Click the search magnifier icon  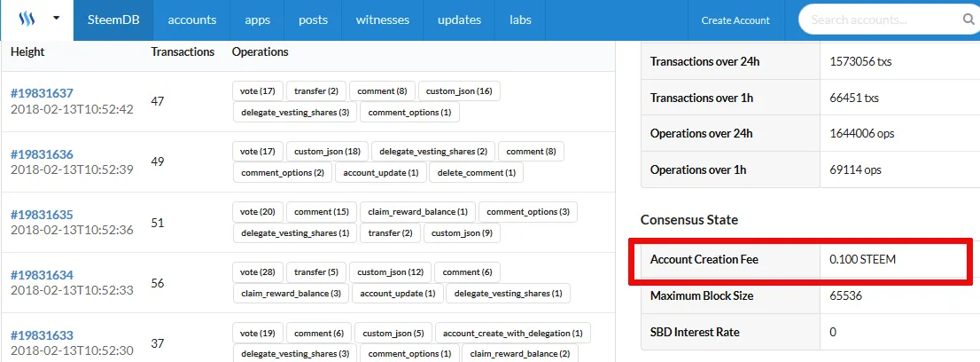[968, 20]
